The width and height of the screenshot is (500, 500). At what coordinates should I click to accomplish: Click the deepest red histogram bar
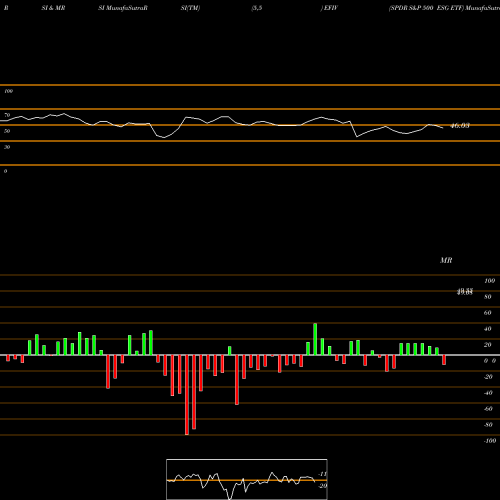[x=187, y=395]
